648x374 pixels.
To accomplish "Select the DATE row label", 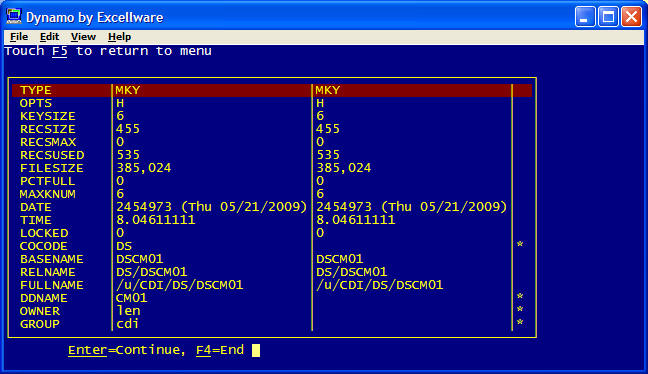I will pyautogui.click(x=36, y=207).
